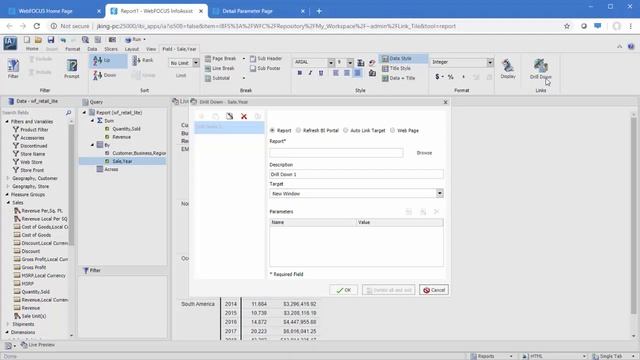The image size is (640, 360).
Task: Sort ascending with the Up button
Action: tap(108, 61)
